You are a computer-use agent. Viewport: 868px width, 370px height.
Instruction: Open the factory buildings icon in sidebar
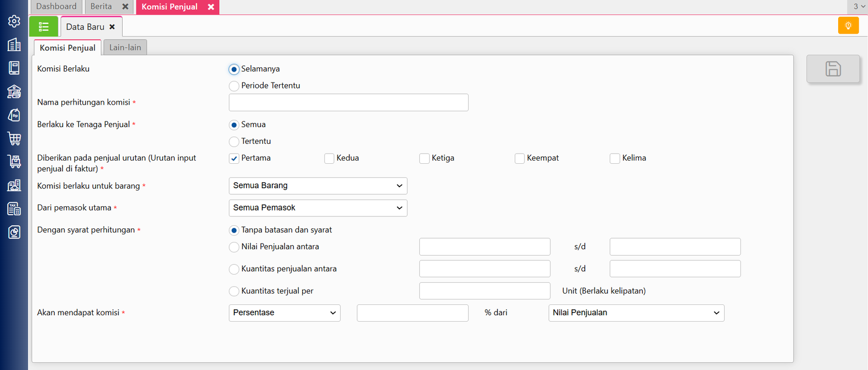tap(14, 185)
